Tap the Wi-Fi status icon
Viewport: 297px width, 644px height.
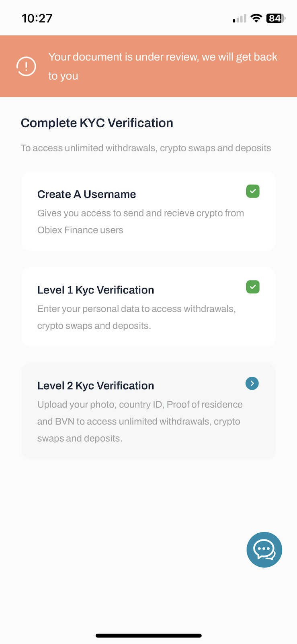256,18
